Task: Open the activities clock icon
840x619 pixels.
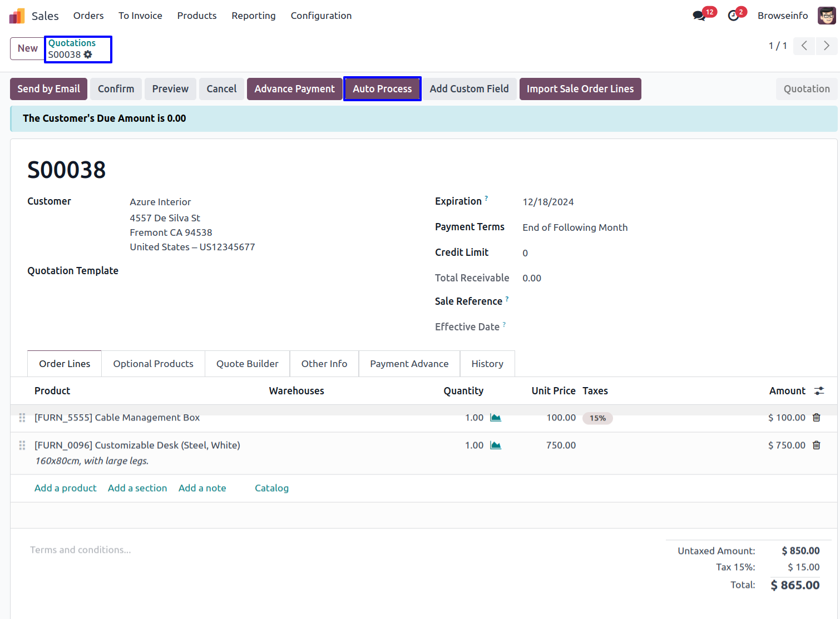Action: (733, 16)
